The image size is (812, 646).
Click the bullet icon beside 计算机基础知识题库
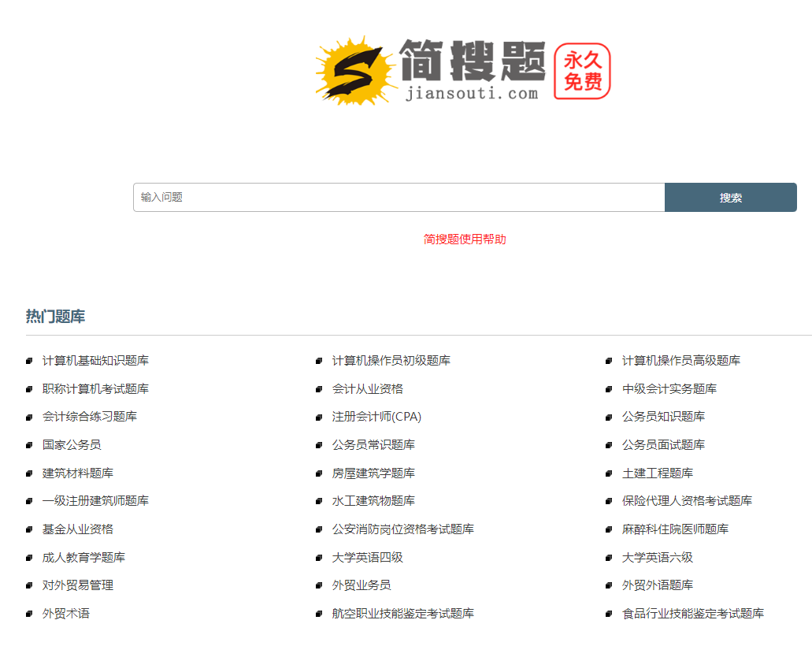pyautogui.click(x=29, y=361)
